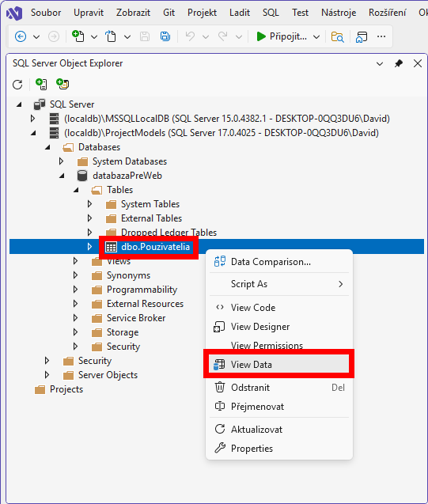This screenshot has width=428, height=504.
Task: Click the Save All icon
Action: click(165, 36)
